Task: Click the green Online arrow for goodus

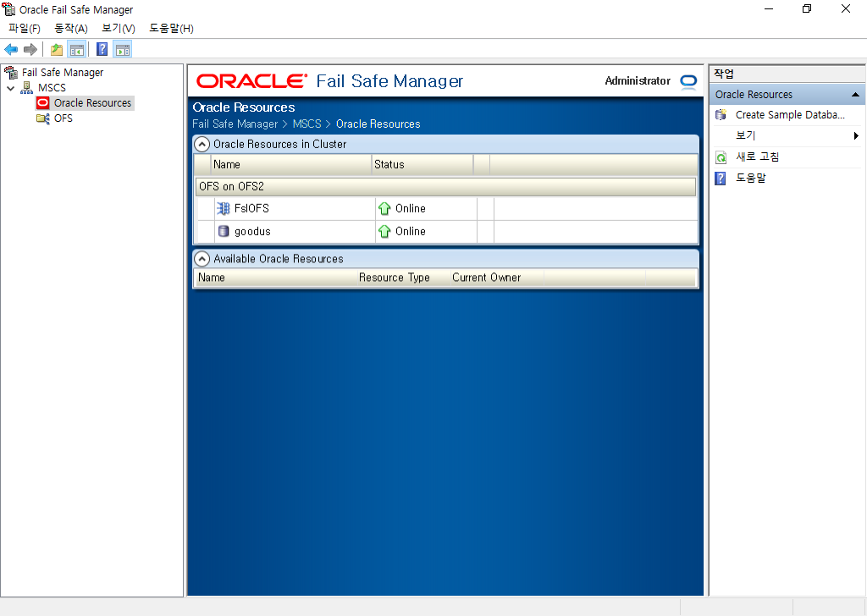Action: click(x=384, y=232)
